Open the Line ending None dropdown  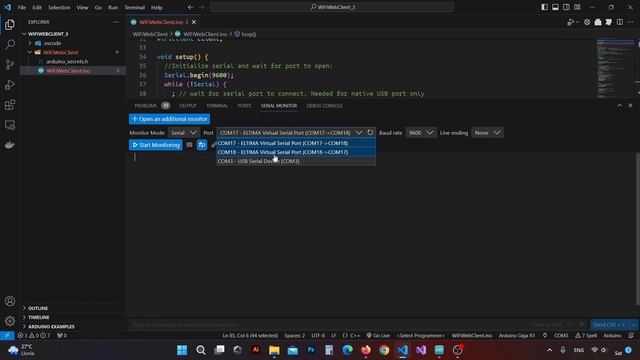pyautogui.click(x=487, y=133)
